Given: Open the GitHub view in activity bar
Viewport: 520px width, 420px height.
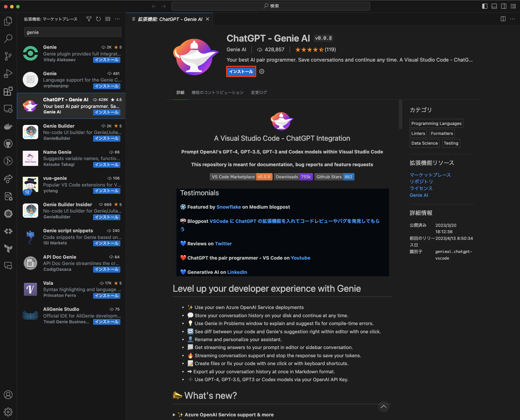Looking at the screenshot, I should click(x=8, y=143).
